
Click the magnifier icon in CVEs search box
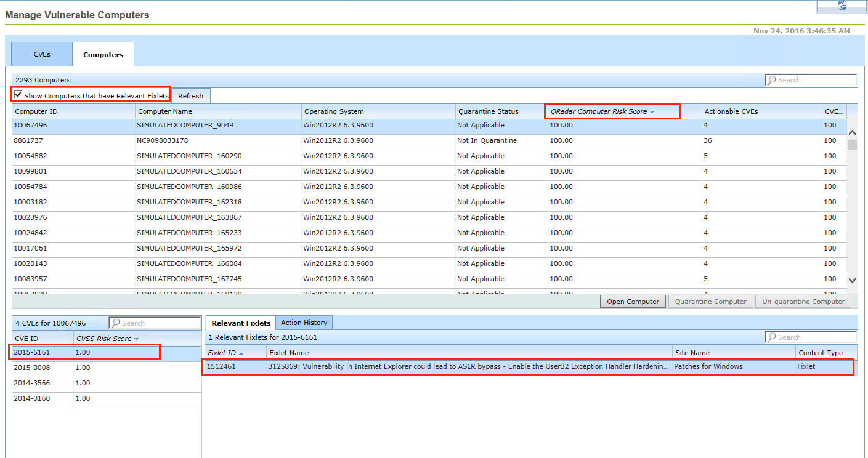(115, 323)
